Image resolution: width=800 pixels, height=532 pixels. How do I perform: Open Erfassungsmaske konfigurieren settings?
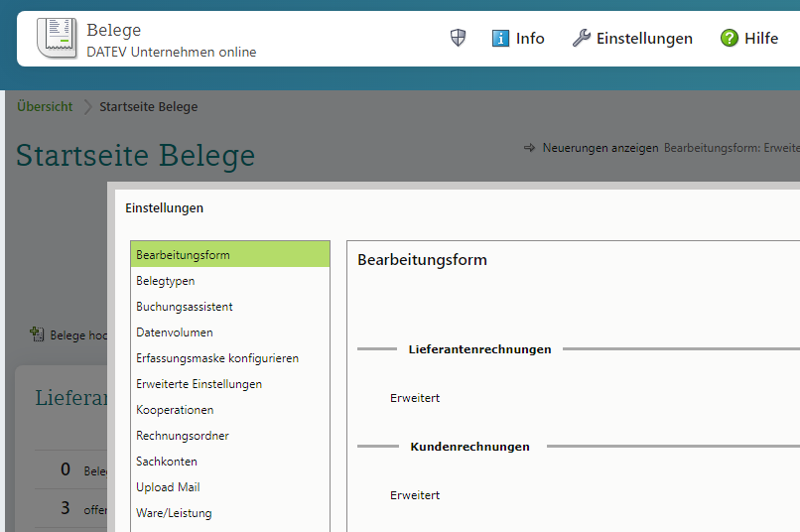(217, 358)
